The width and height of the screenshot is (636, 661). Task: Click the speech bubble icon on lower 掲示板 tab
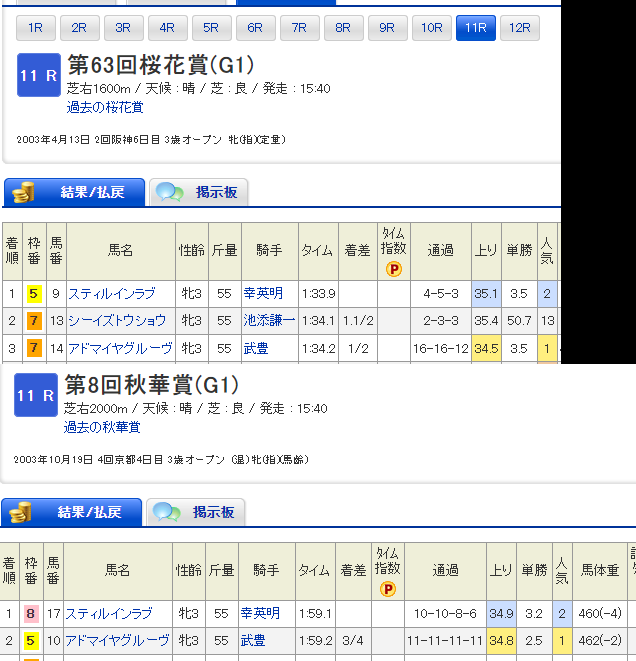click(168, 512)
